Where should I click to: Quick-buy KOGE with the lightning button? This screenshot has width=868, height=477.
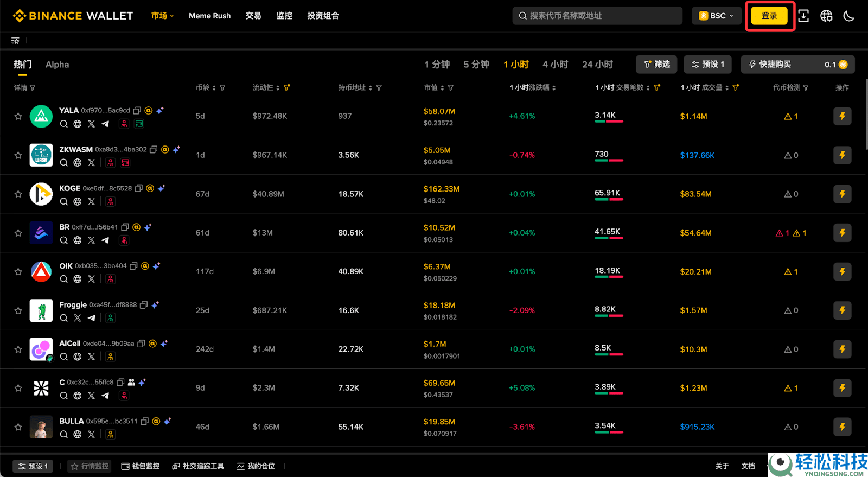pyautogui.click(x=842, y=194)
